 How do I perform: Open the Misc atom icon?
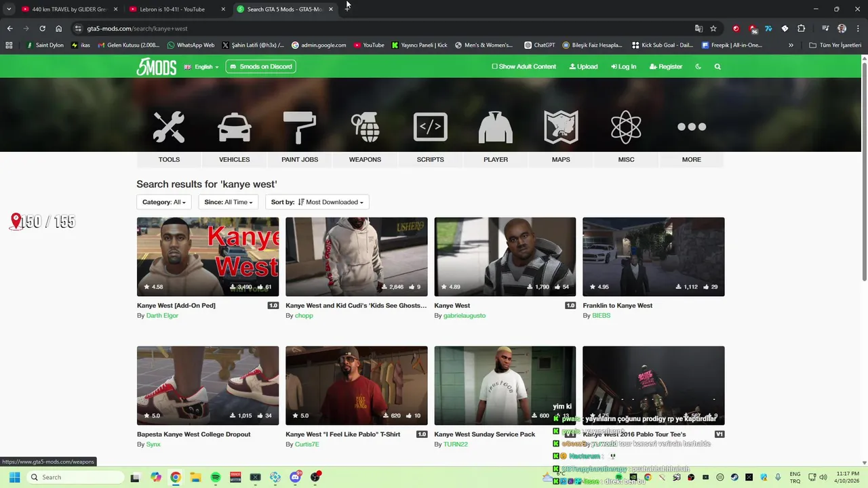point(626,127)
